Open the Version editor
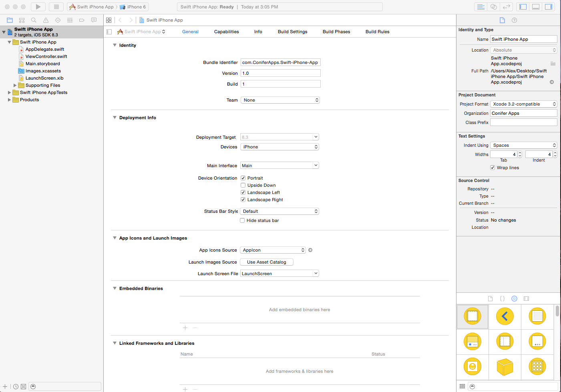This screenshot has width=561, height=392. coord(506,6)
